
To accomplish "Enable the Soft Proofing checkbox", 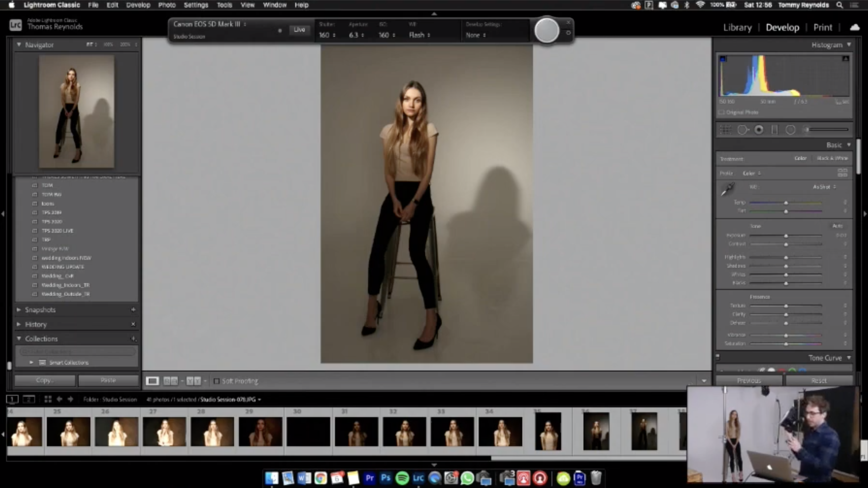I will pos(217,381).
